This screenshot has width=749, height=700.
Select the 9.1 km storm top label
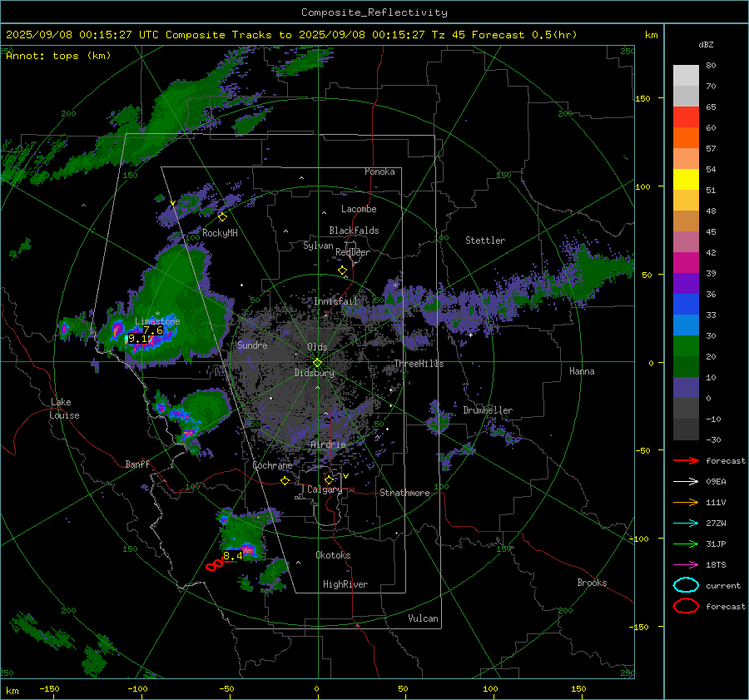[x=137, y=339]
